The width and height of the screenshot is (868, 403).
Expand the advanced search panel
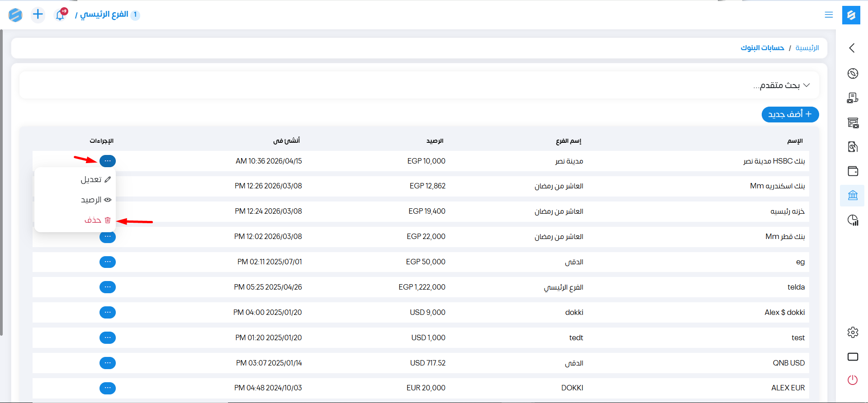[x=782, y=85]
